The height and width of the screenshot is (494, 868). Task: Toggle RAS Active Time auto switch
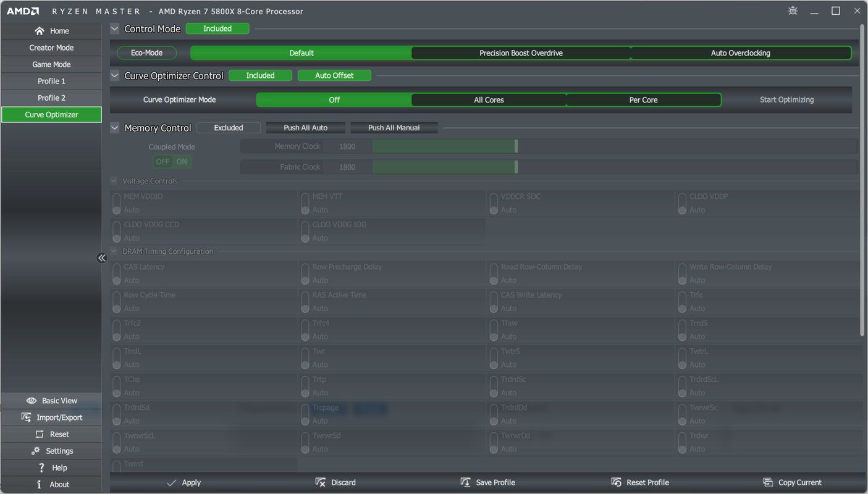pos(305,302)
